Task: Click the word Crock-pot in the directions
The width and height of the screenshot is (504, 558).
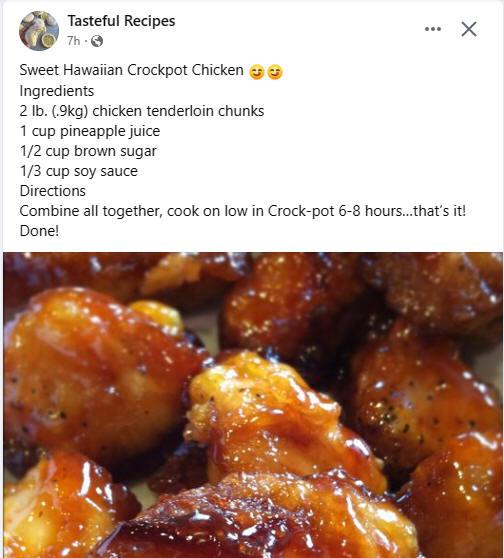Action: [301, 211]
